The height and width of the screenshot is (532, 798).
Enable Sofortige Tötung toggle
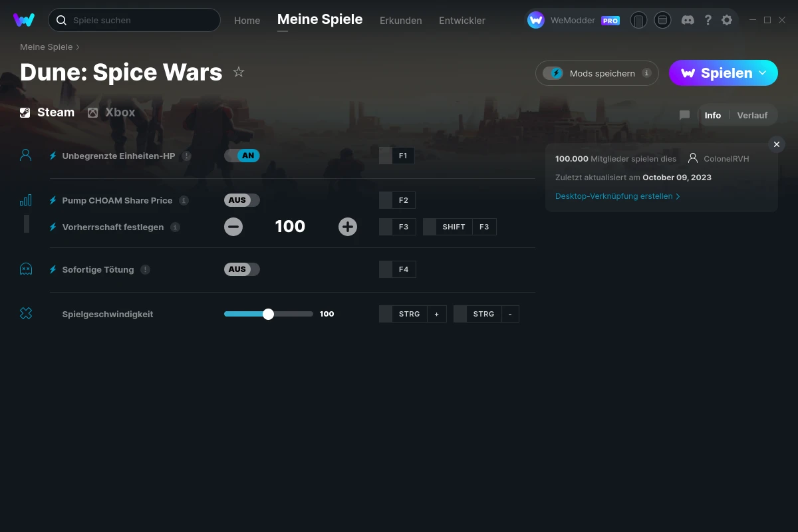pos(242,269)
